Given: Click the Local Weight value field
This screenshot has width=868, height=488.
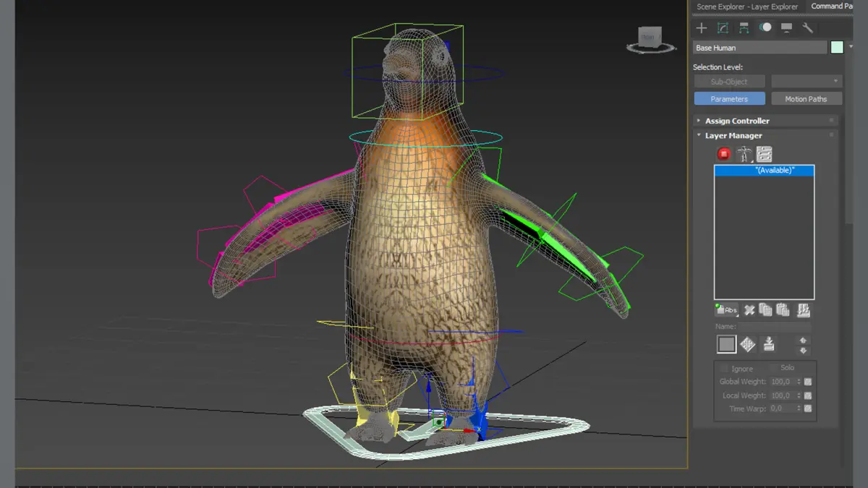Looking at the screenshot, I should pyautogui.click(x=782, y=395).
